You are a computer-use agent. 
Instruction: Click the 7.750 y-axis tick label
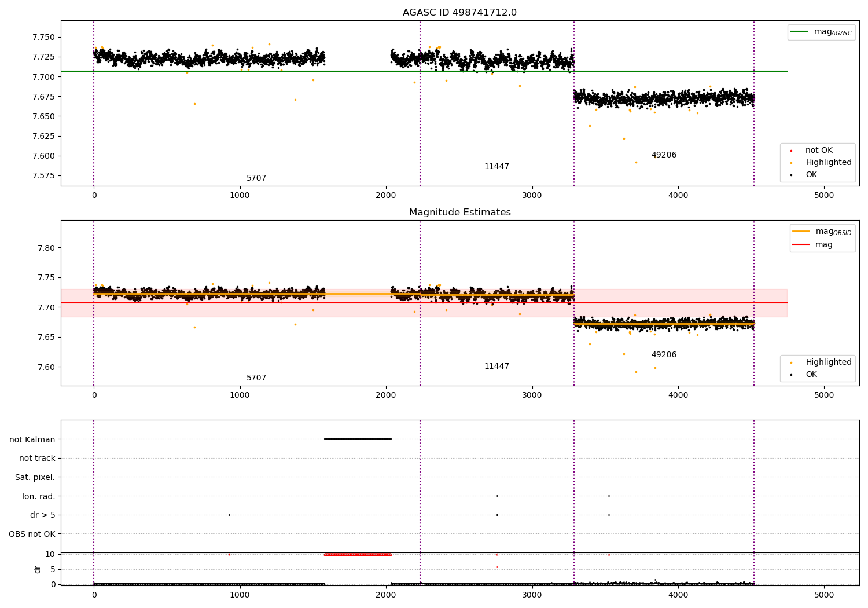pyautogui.click(x=43, y=38)
